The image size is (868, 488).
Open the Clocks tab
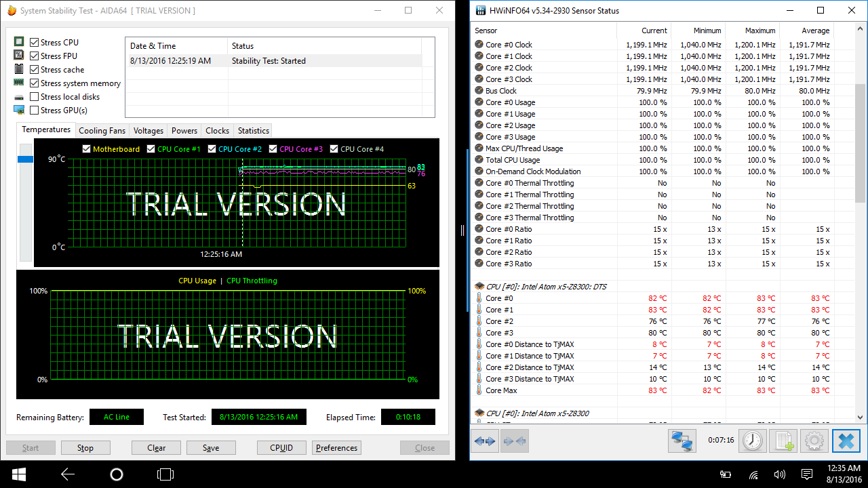(218, 131)
